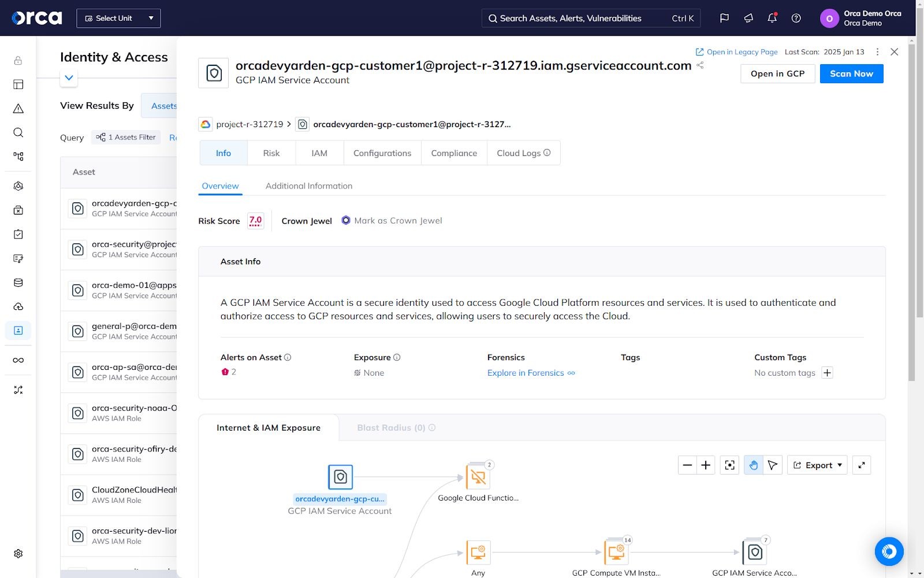Open the briefcase icon in sidebar

[x=18, y=210]
